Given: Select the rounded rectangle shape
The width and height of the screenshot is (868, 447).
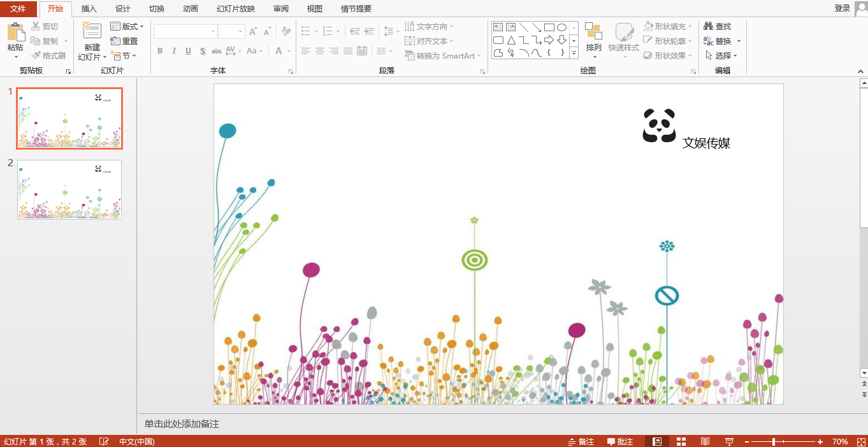Looking at the screenshot, I should (x=498, y=40).
